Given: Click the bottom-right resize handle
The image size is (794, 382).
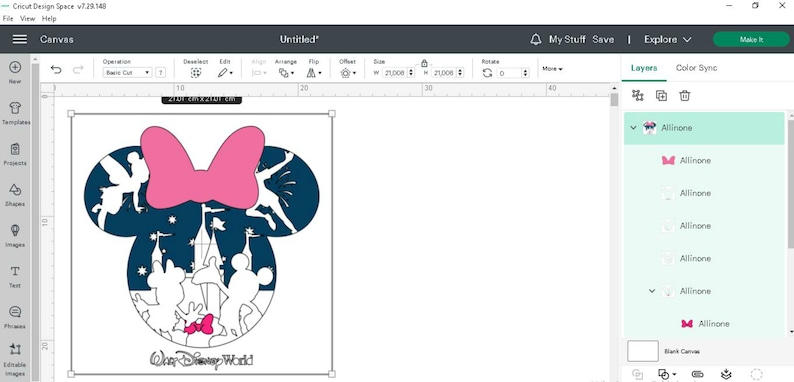Looking at the screenshot, I should point(332,374).
